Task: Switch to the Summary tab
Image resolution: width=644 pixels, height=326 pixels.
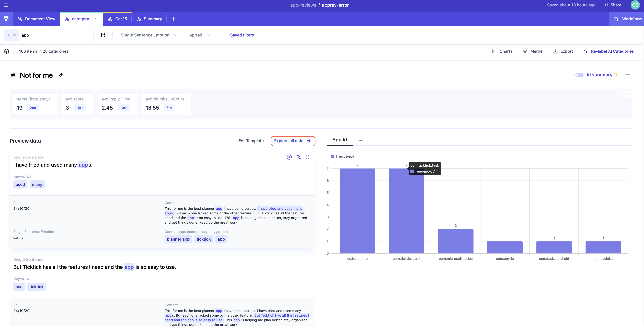Action: (x=149, y=19)
